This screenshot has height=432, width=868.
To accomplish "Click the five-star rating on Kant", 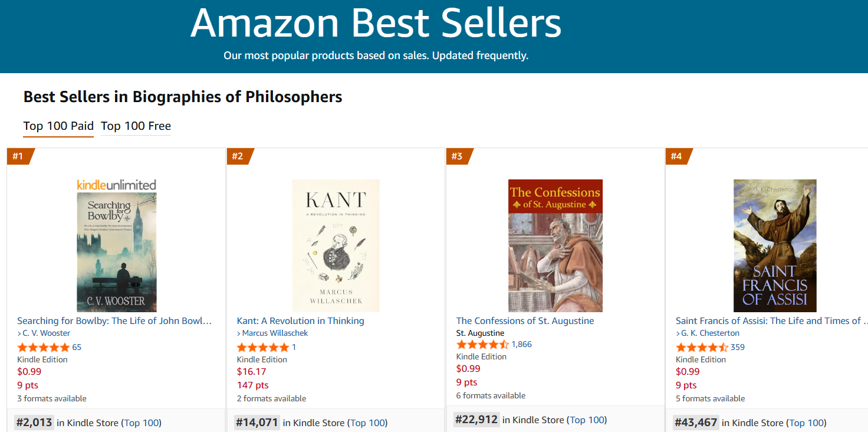I will point(263,348).
